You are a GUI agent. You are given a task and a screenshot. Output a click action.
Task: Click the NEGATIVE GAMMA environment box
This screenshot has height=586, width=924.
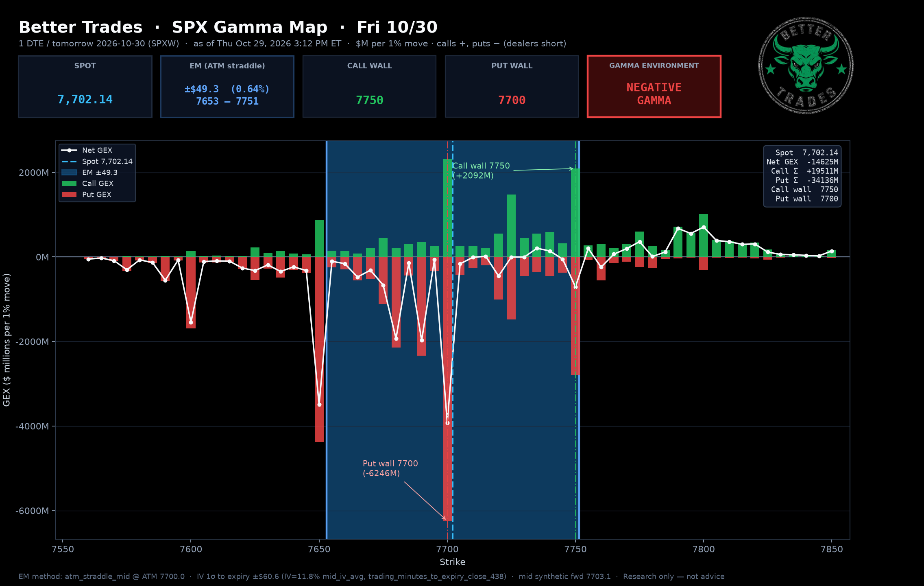(654, 87)
